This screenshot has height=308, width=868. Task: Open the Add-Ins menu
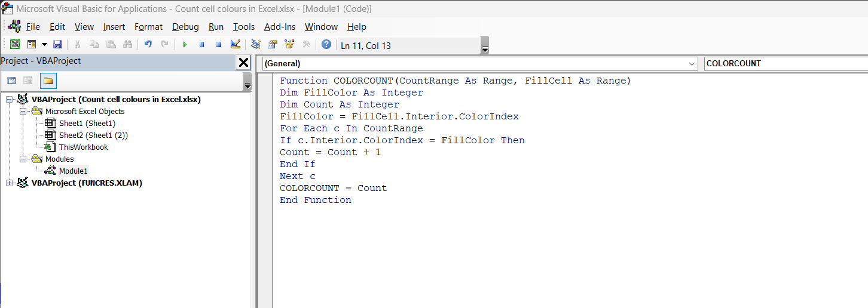280,27
